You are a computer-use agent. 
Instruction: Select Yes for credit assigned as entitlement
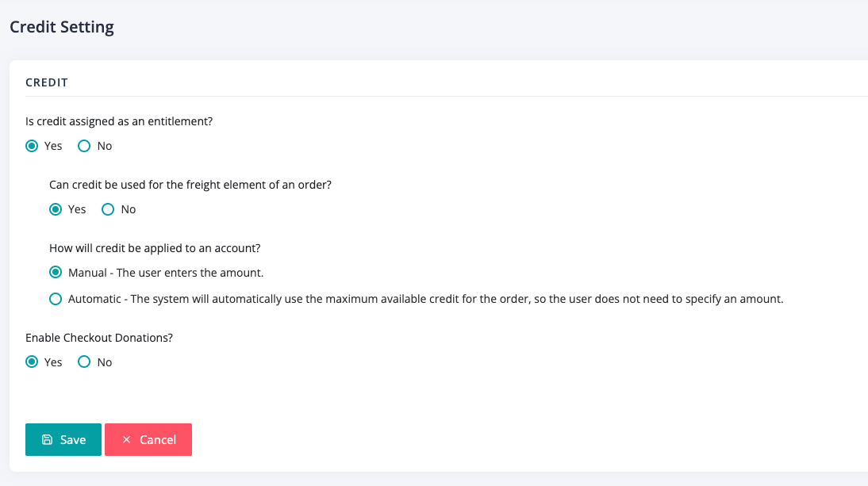[32, 146]
